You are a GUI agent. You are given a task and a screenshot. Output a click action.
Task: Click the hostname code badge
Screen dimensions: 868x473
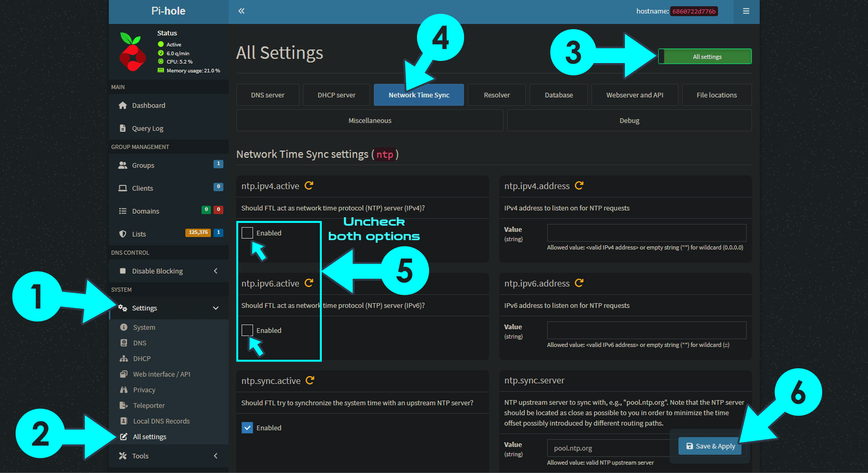coord(694,11)
